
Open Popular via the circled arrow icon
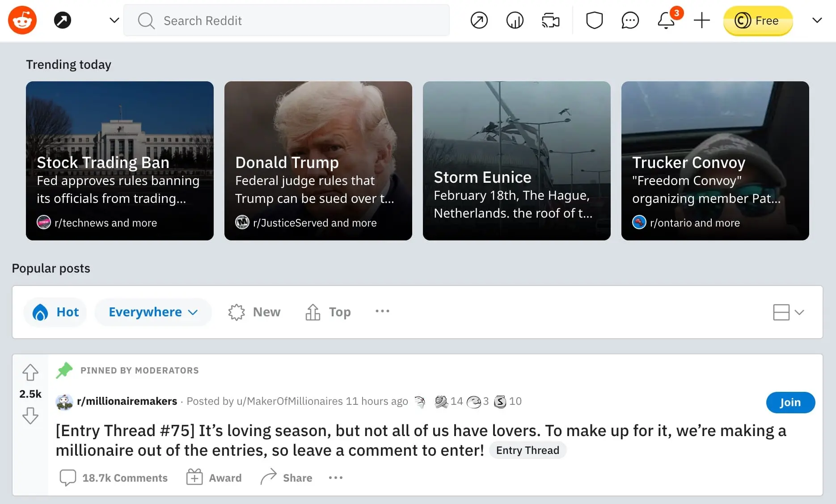[479, 20]
